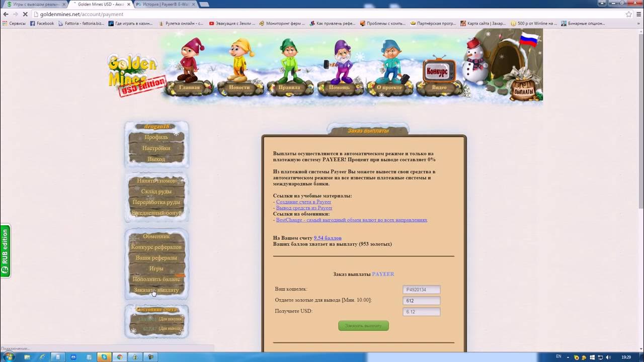
Task: Open Нанять гномов menu item
Action: [156, 180]
